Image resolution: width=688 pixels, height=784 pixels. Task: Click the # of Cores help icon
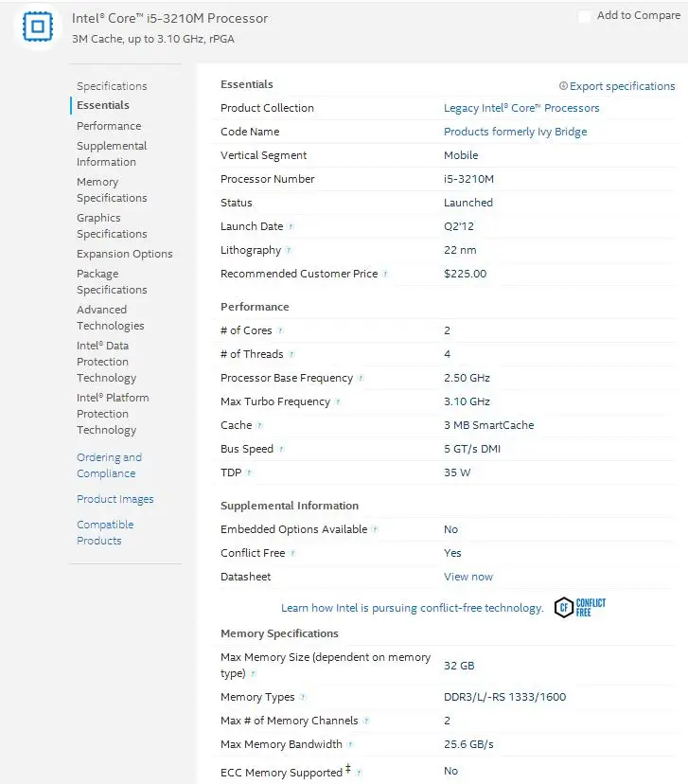coord(280,331)
